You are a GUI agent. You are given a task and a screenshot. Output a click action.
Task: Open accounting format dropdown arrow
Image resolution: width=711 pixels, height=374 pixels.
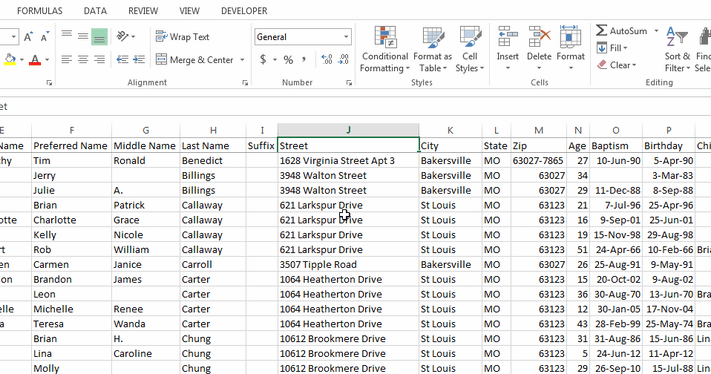(x=275, y=60)
